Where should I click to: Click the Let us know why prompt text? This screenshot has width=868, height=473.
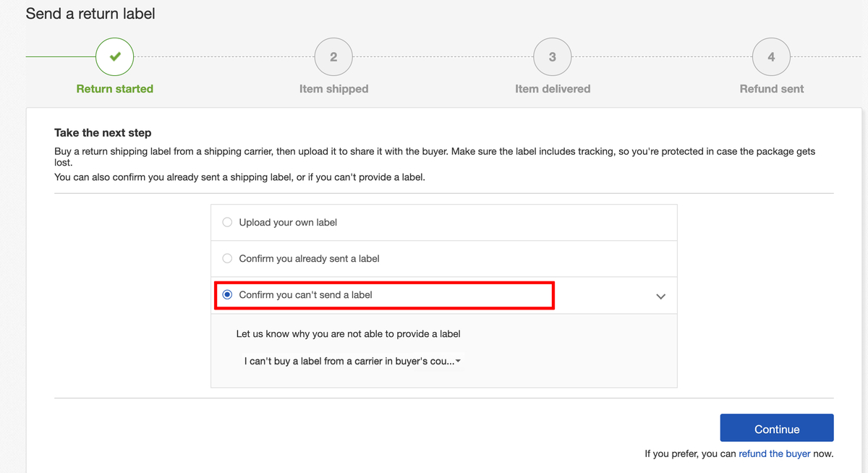pos(349,334)
